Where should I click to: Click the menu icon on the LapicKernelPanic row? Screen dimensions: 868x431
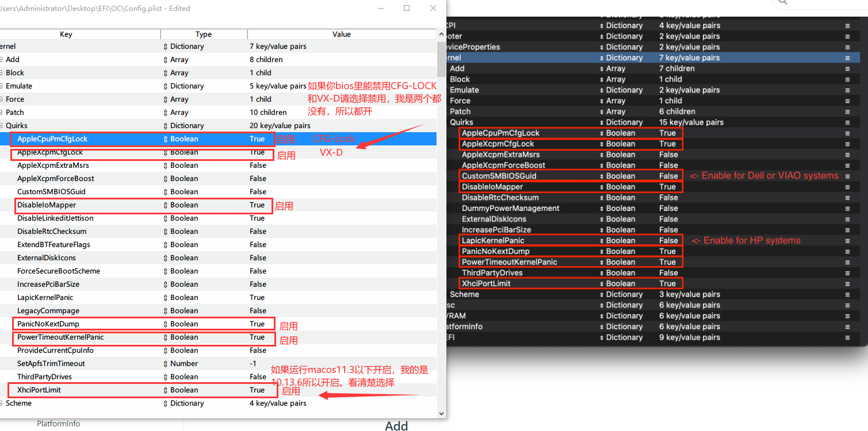[847, 241]
